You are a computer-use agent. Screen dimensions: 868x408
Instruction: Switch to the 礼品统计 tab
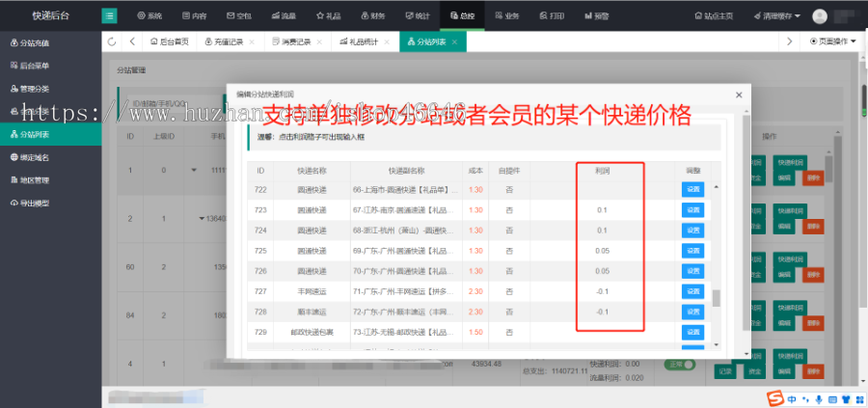360,41
